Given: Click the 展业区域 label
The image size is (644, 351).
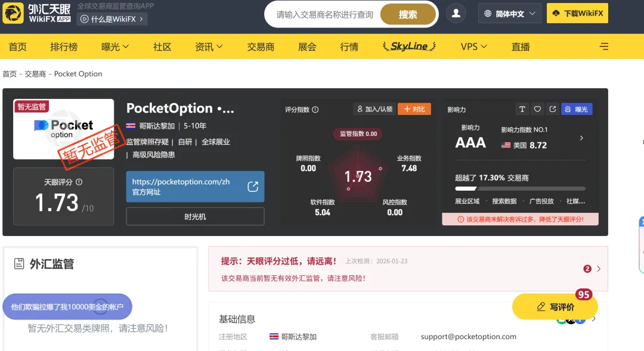Looking at the screenshot, I should [467, 201].
